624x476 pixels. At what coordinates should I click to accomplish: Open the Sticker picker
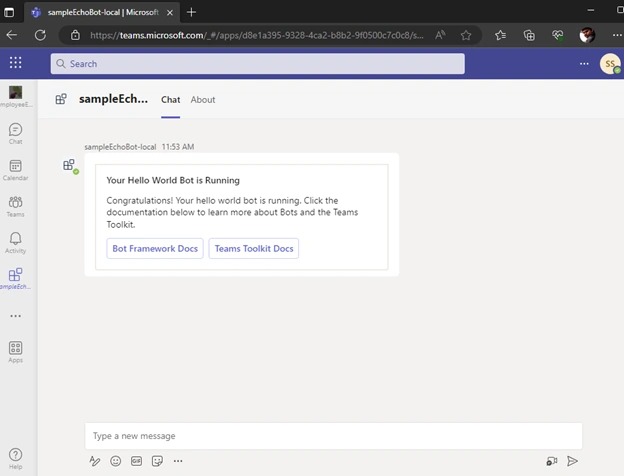tap(157, 461)
